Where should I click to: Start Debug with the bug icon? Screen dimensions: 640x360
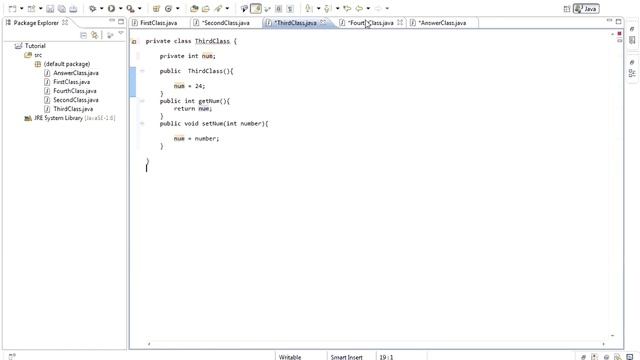click(x=93, y=9)
